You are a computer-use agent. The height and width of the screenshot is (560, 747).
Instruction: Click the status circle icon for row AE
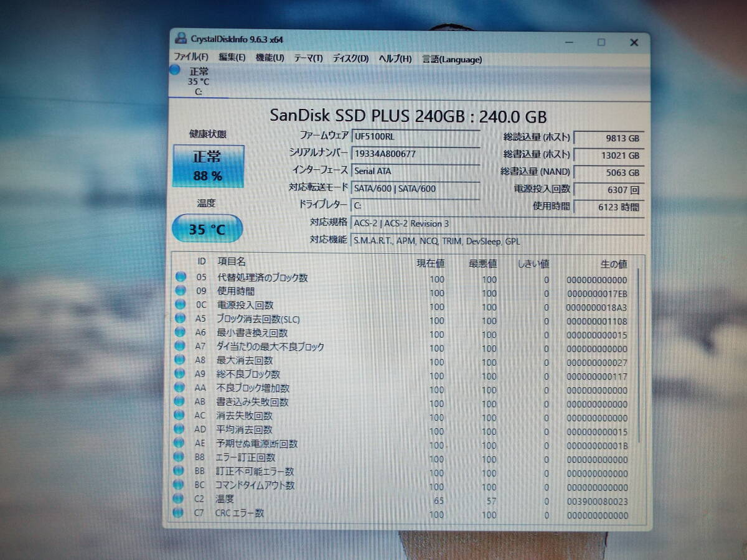[180, 443]
